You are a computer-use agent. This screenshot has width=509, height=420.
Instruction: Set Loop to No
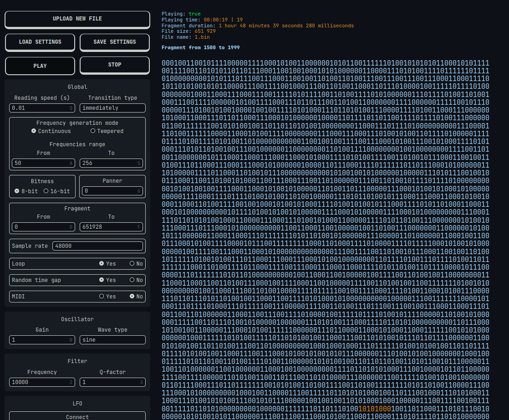[x=132, y=264]
